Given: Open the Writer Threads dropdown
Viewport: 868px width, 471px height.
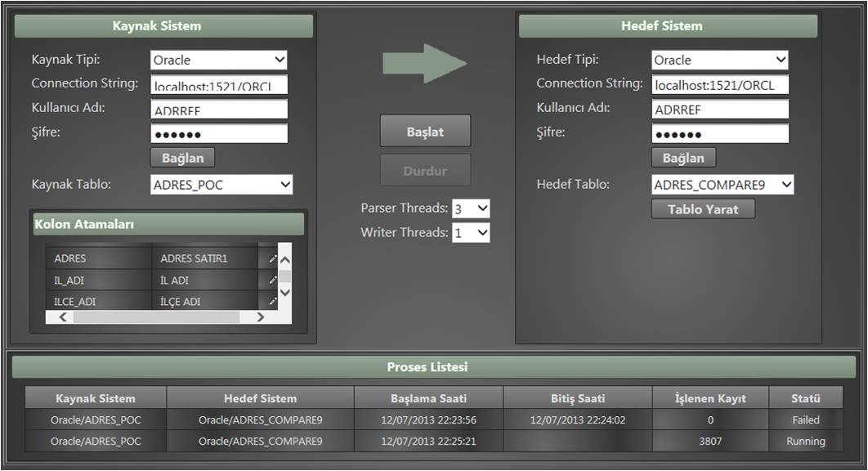Looking at the screenshot, I should pos(471,233).
